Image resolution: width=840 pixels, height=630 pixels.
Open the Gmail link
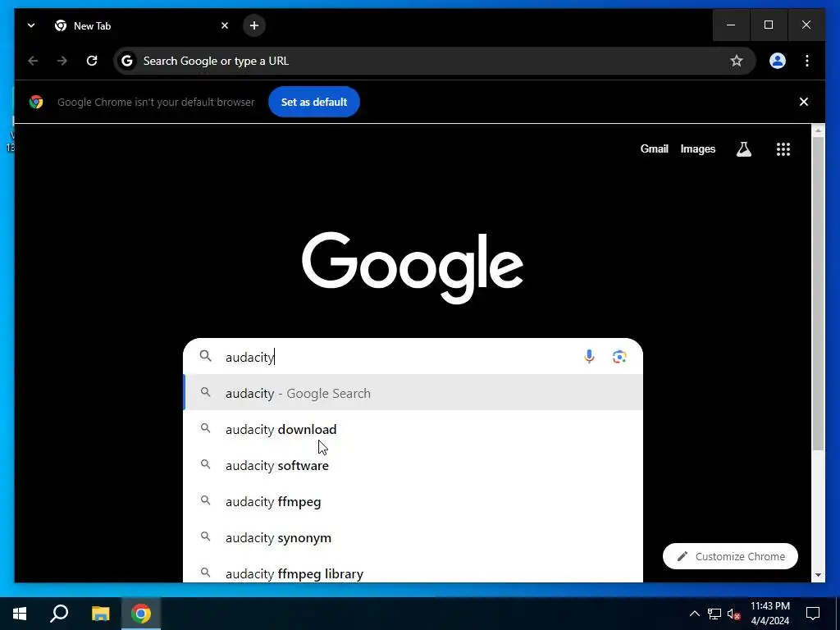654,149
